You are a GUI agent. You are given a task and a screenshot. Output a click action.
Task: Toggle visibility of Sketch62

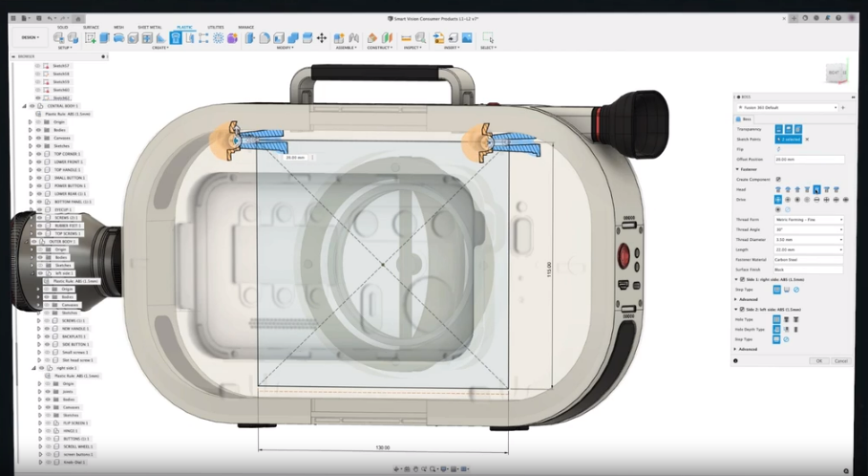point(37,98)
